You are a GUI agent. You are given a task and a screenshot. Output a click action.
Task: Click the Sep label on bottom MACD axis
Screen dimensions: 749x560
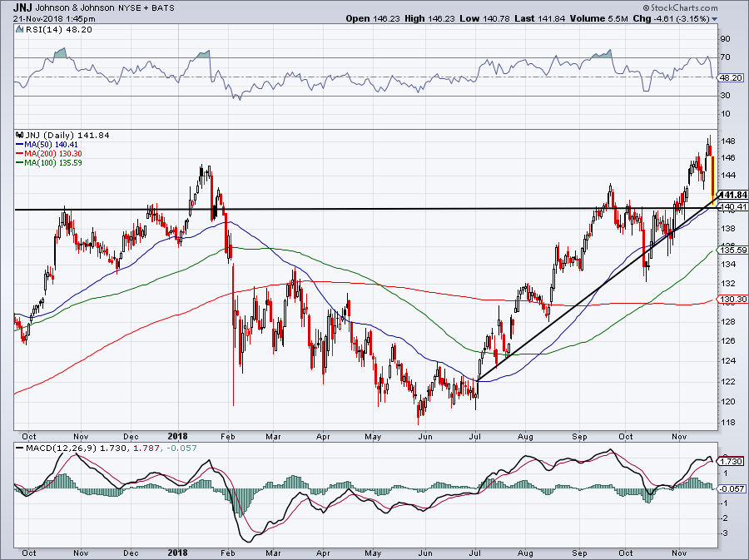pos(579,553)
